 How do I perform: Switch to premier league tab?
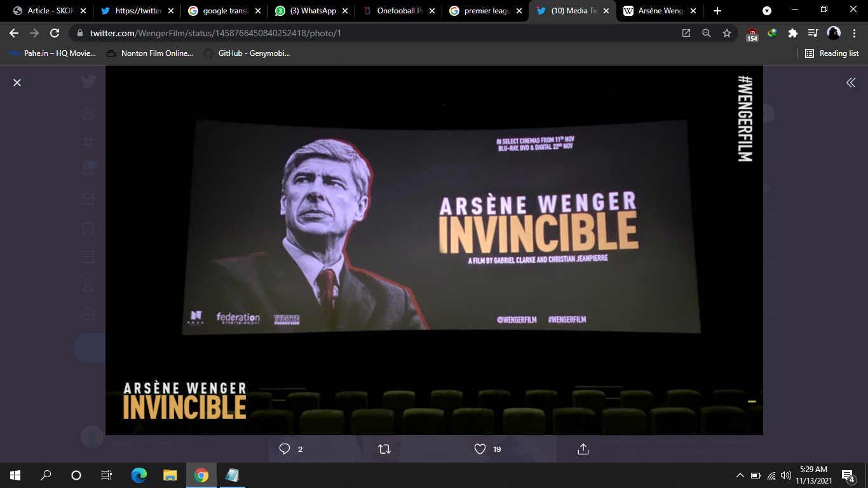[x=485, y=11]
